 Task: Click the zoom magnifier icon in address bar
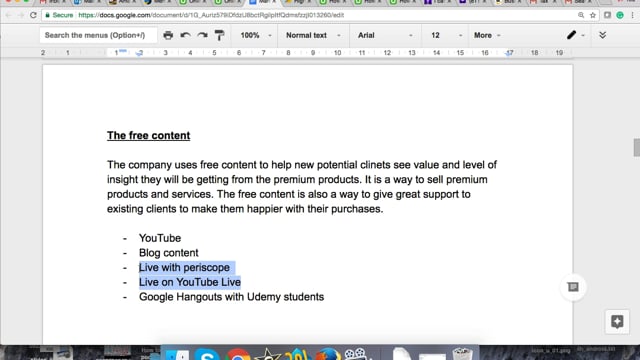[x=581, y=15]
